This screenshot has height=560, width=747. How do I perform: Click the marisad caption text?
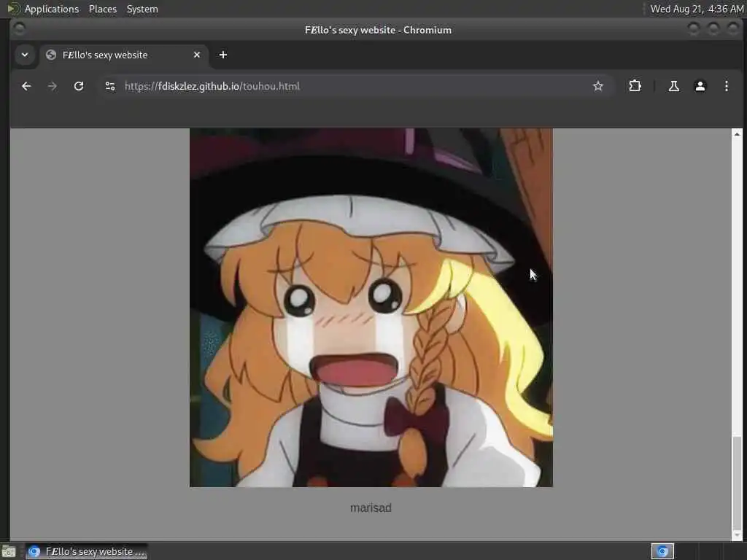tap(371, 508)
